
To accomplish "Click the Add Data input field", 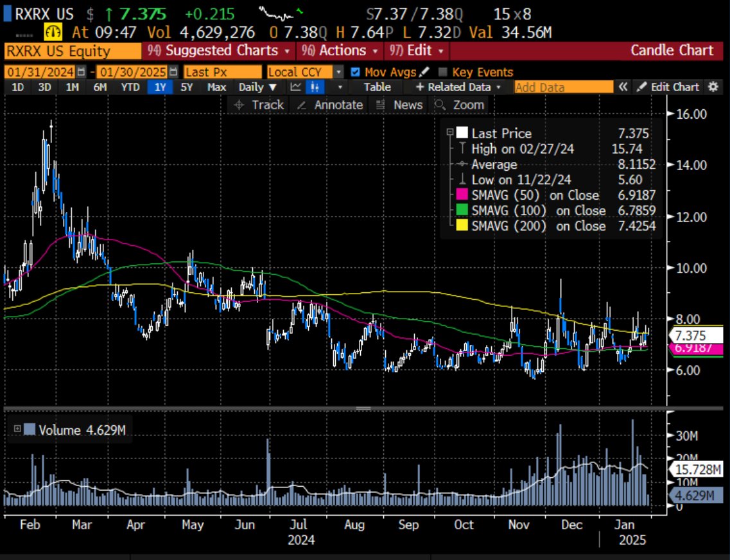I will click(564, 87).
